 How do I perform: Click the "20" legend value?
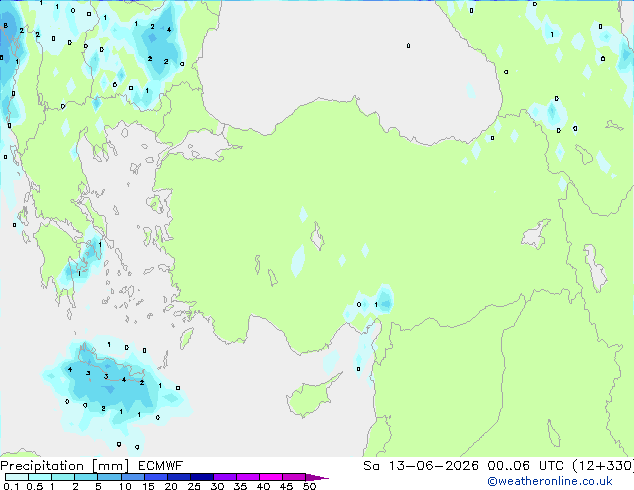(x=171, y=486)
